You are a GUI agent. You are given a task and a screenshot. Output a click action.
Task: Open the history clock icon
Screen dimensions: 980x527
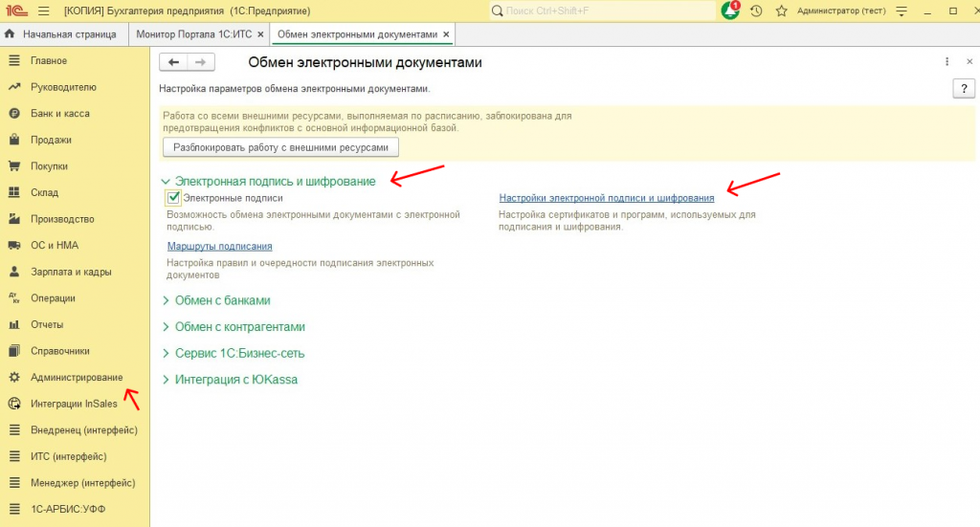pos(756,11)
